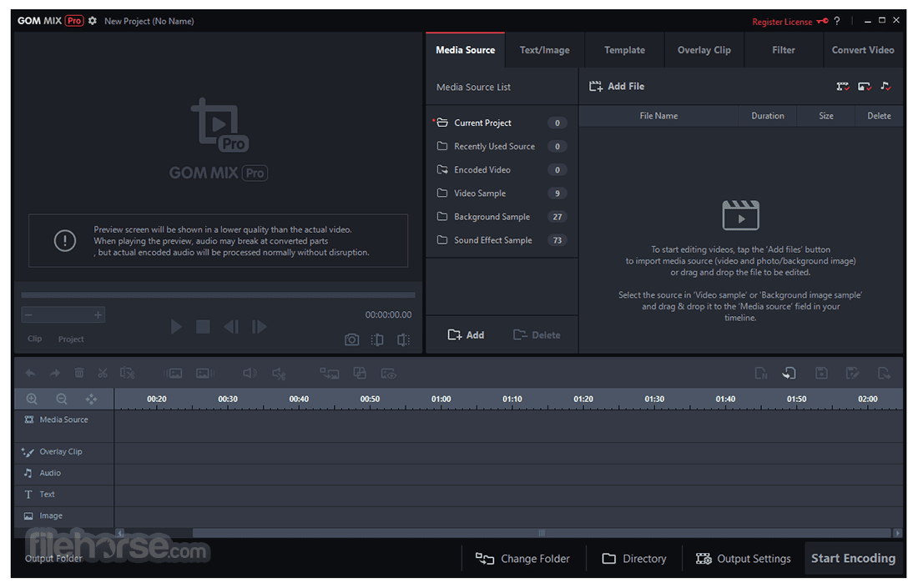This screenshot has width=918, height=588.
Task: Select Encoded Video folder
Action: 502,169
